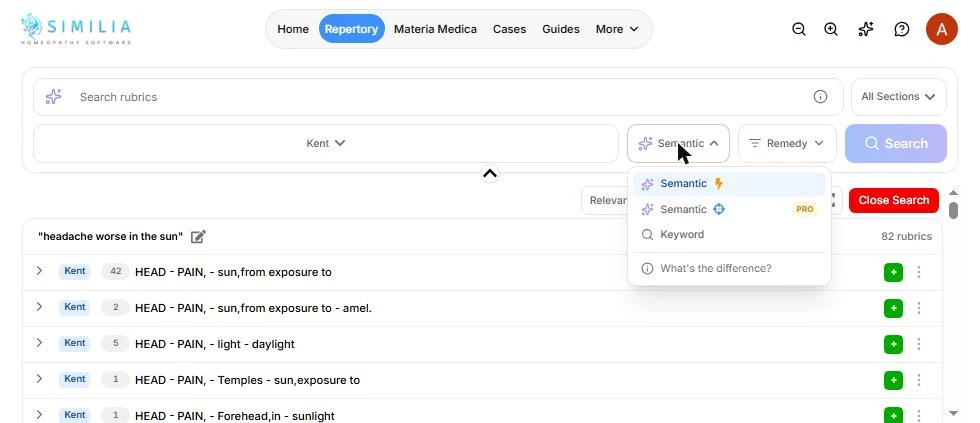Open the Kent repertory dropdown
Viewport: 980px width, 423px height.
pos(326,143)
